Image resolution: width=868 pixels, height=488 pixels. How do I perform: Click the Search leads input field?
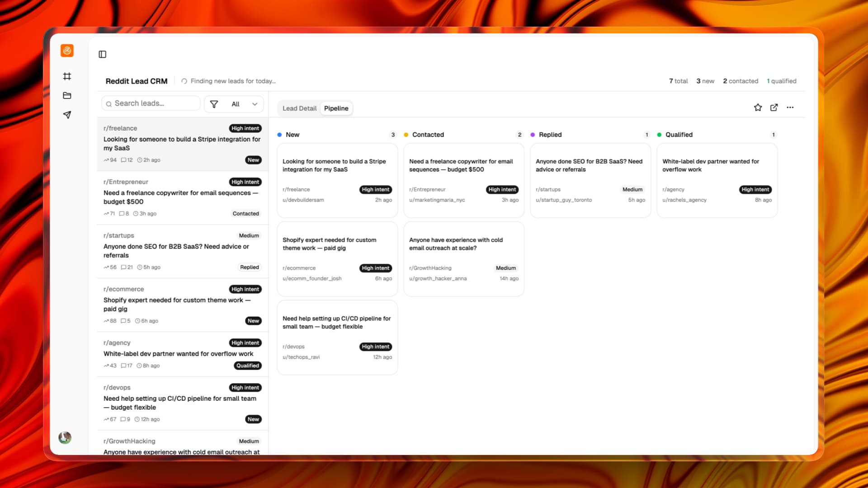point(154,103)
